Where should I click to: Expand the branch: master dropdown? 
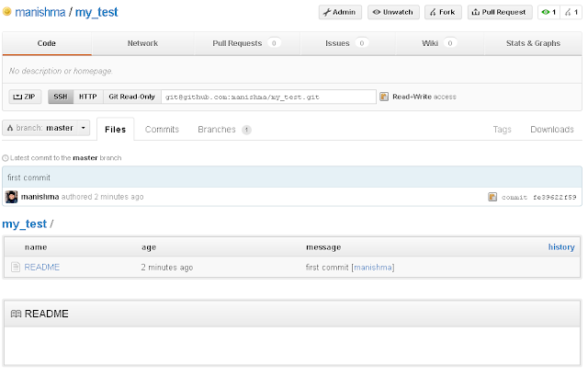point(47,129)
